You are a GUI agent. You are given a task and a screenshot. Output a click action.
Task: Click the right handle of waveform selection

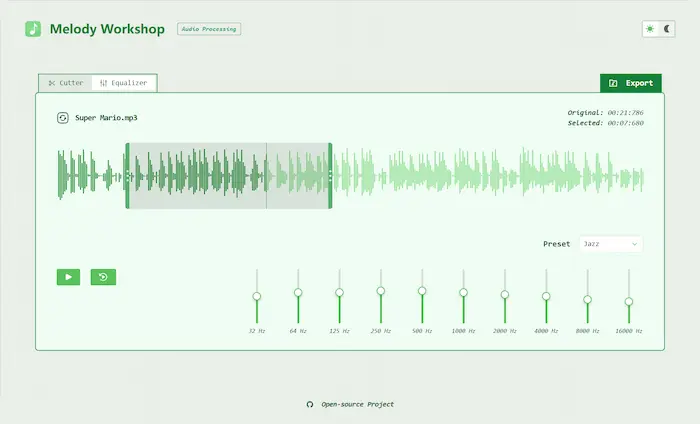[x=330, y=176]
